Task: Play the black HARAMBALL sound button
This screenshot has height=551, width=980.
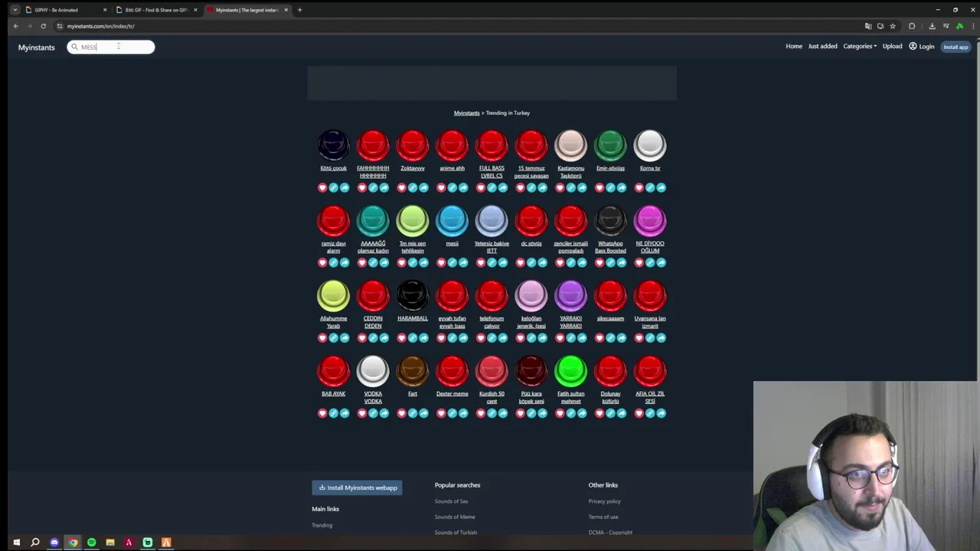Action: 413,295
